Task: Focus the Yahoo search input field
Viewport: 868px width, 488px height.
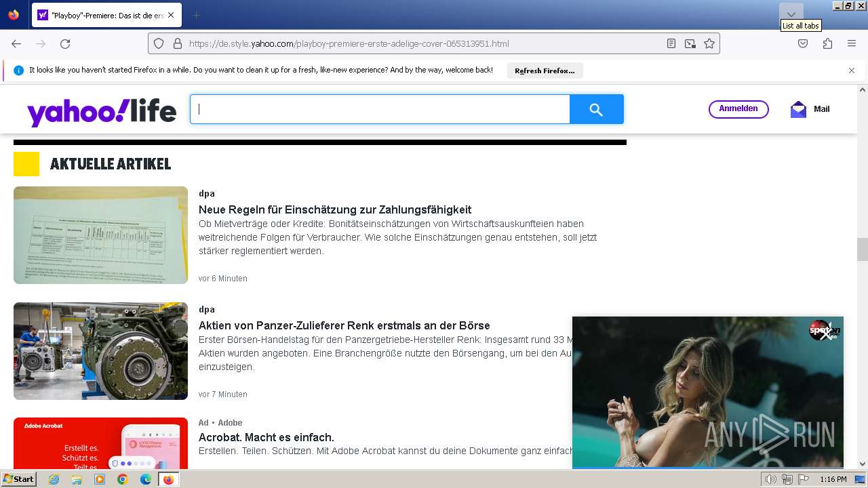Action: click(380, 109)
